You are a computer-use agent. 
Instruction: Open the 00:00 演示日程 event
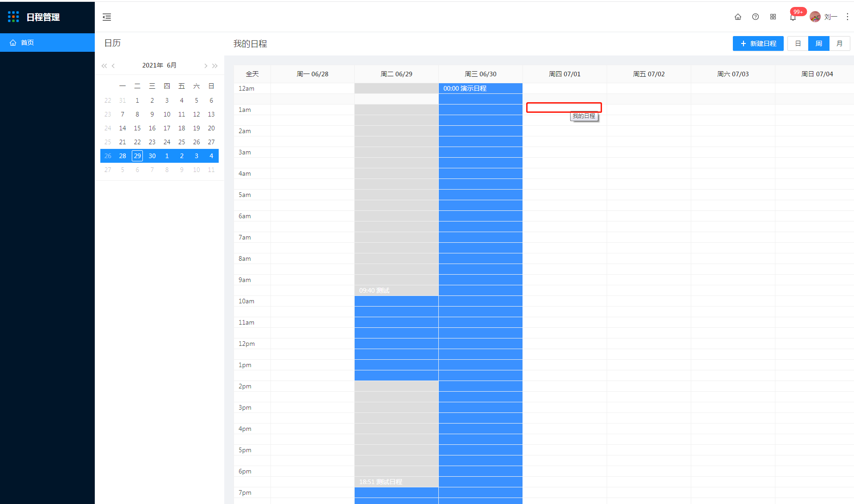(481, 88)
